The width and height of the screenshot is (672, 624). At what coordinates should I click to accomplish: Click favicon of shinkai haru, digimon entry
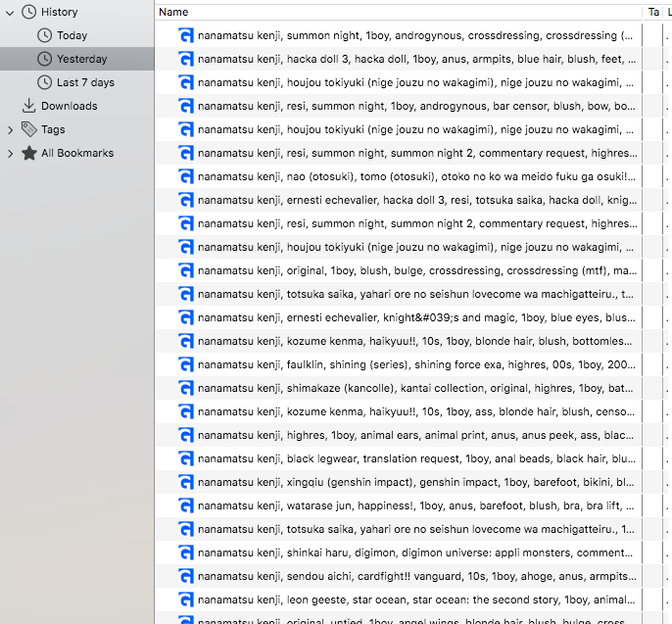point(186,552)
